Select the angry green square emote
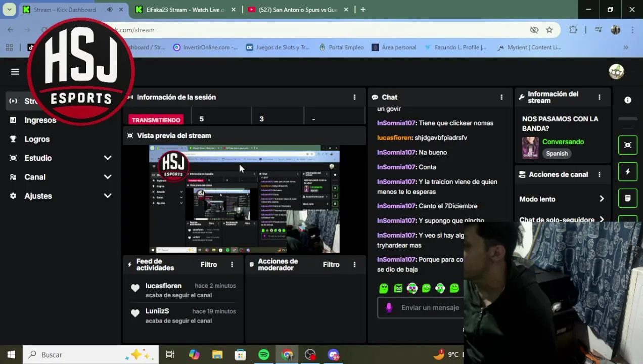This screenshot has width=643, height=364. click(x=398, y=288)
